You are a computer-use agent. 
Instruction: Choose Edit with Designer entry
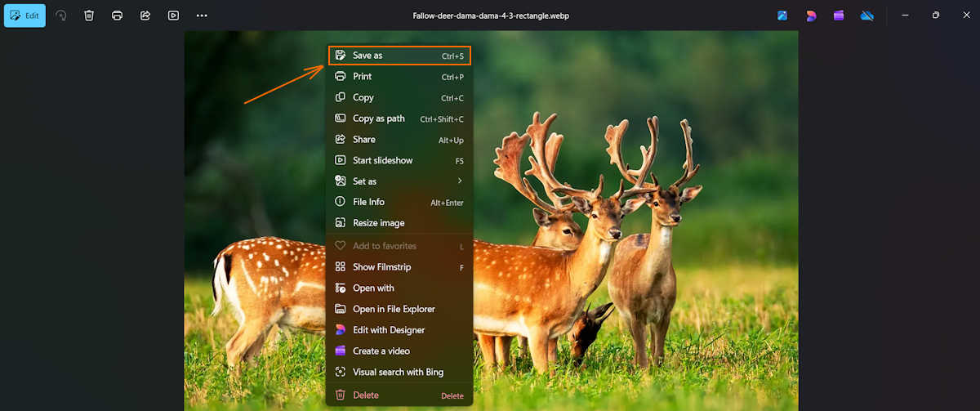399,330
